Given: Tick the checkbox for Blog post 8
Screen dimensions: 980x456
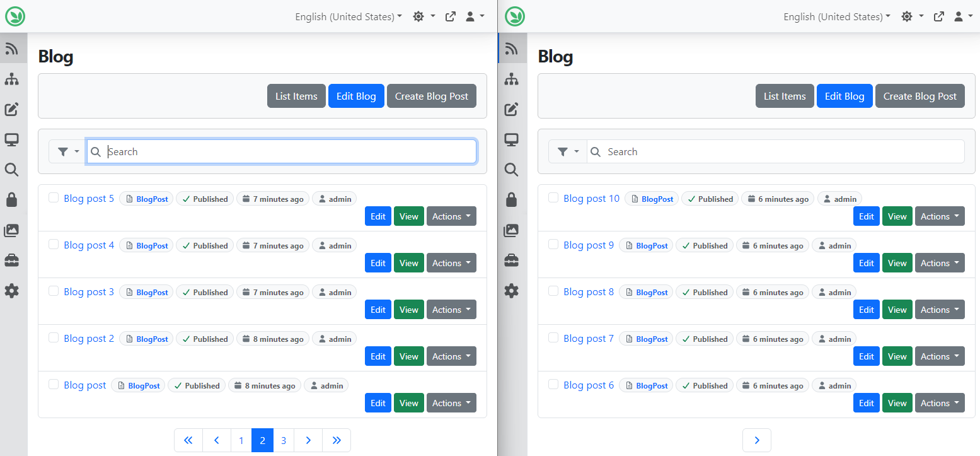Looking at the screenshot, I should point(553,291).
